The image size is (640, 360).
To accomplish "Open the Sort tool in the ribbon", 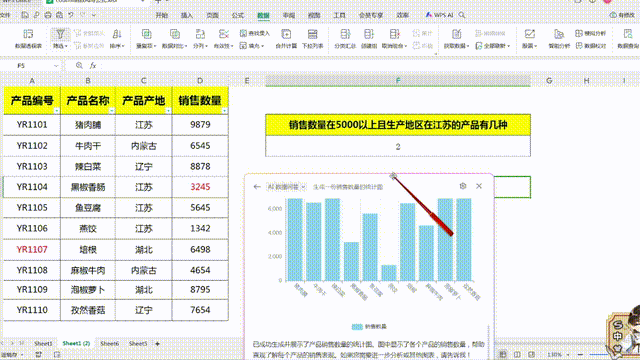I will [x=117, y=38].
